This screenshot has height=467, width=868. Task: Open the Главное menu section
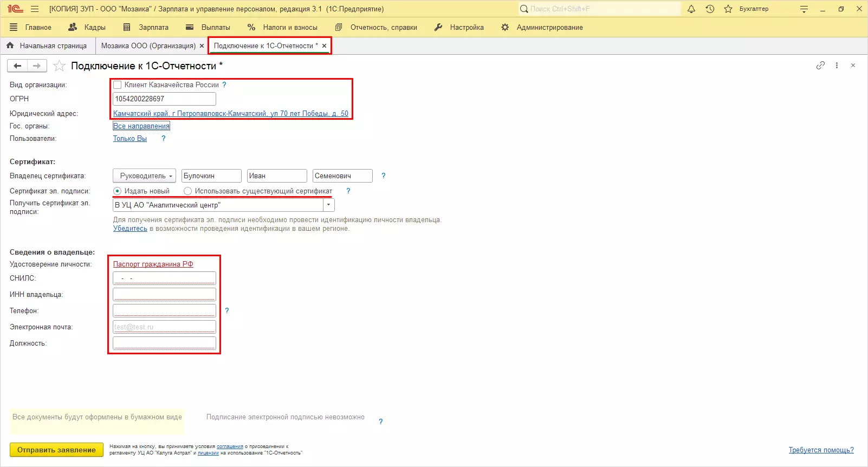pyautogui.click(x=38, y=28)
